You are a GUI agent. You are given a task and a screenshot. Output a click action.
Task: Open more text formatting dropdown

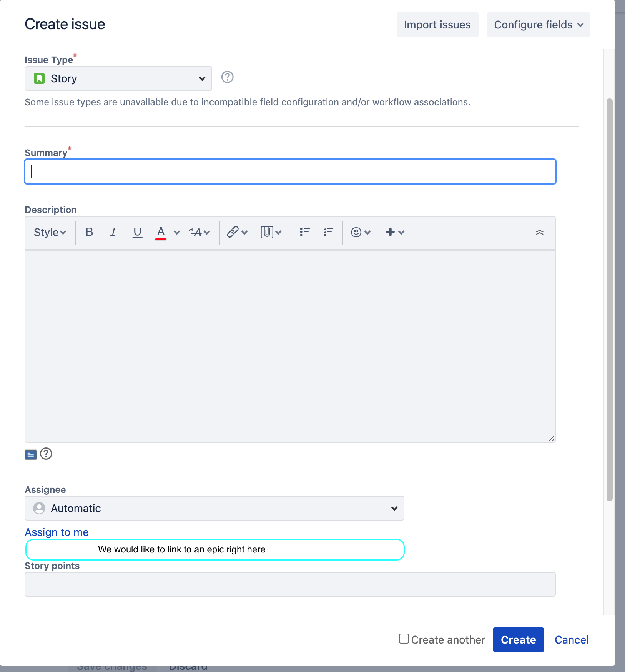[x=199, y=232]
